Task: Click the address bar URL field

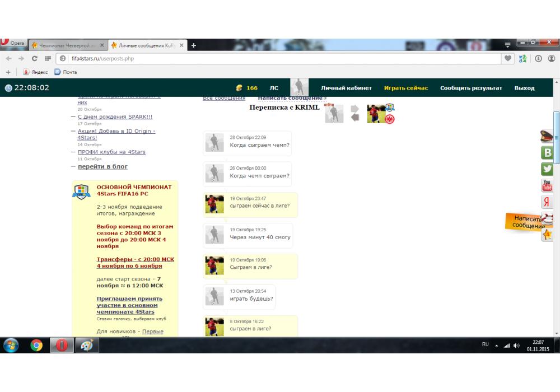Action: (x=280, y=58)
